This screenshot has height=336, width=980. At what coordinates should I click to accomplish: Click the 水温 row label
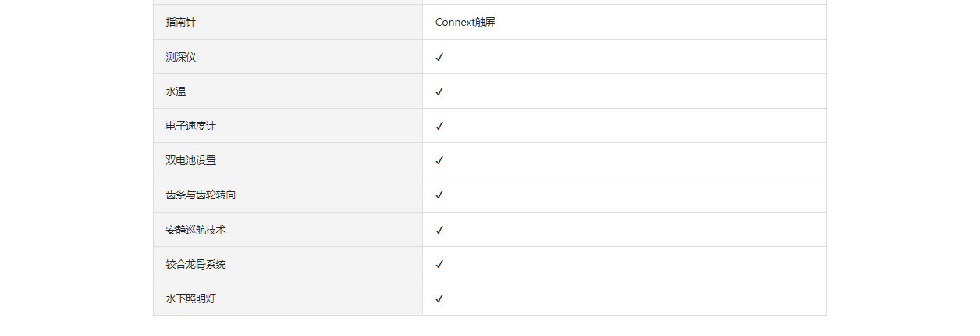(176, 91)
